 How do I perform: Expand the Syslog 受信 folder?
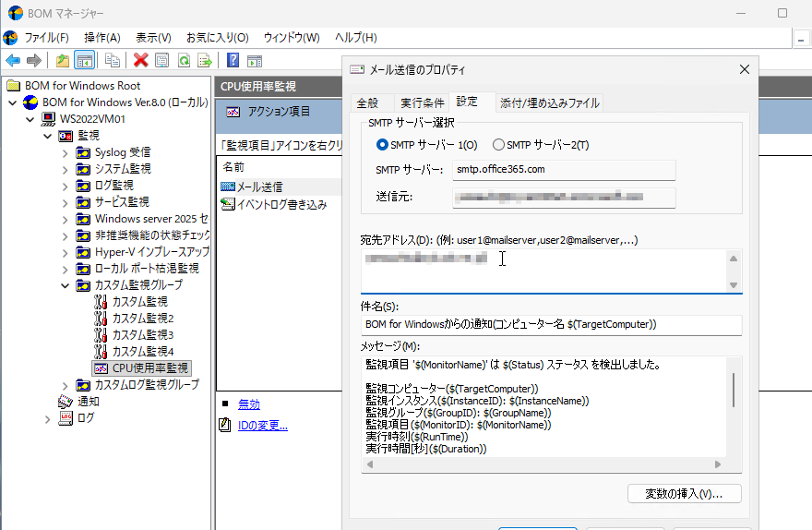click(x=65, y=153)
